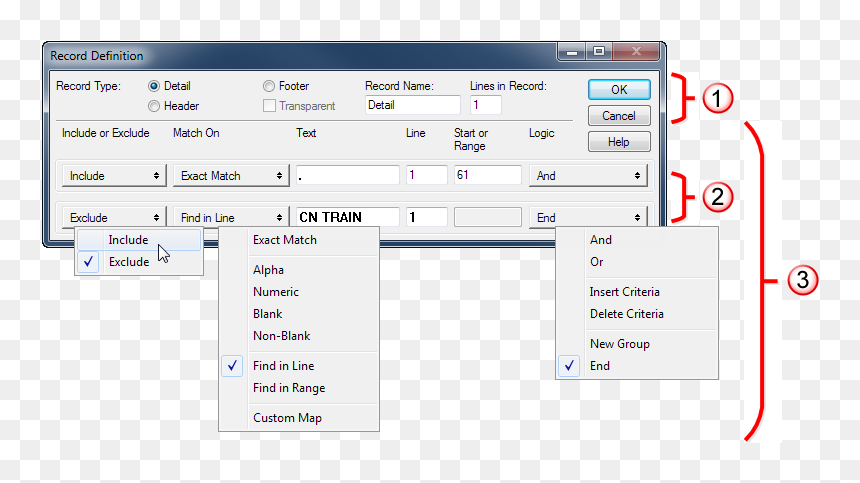Click the Cancel button
Screen dimensions: 860x483
[x=619, y=116]
